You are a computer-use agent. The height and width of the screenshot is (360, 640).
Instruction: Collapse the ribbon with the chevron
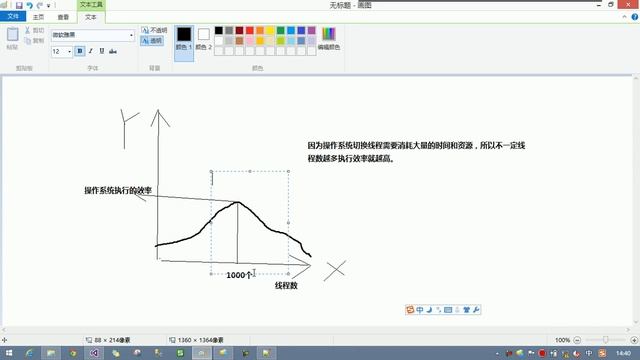pyautogui.click(x=624, y=17)
